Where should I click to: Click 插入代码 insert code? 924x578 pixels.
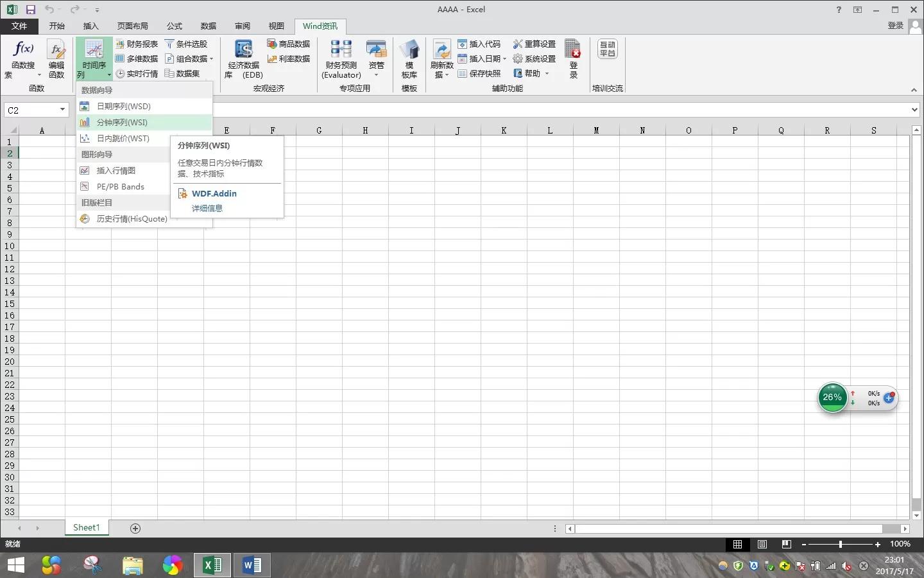click(x=479, y=44)
